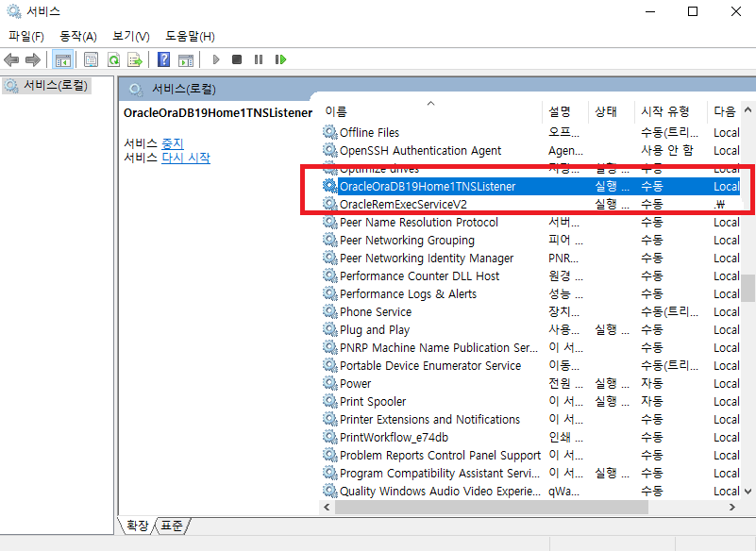
Task: Click gear icon of Power service row
Action: [x=329, y=383]
